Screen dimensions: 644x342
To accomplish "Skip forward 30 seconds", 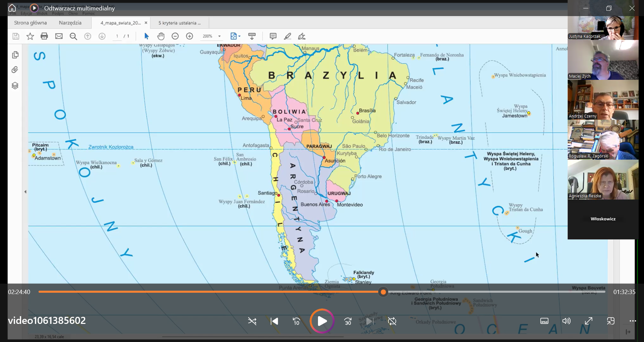I will 348,321.
